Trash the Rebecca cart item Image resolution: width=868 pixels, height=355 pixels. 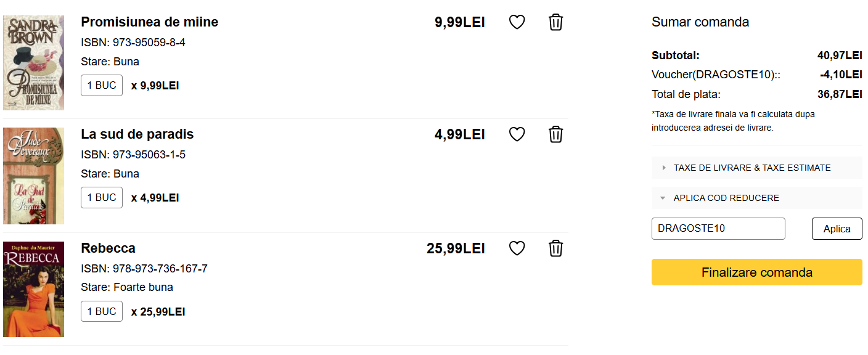click(555, 248)
